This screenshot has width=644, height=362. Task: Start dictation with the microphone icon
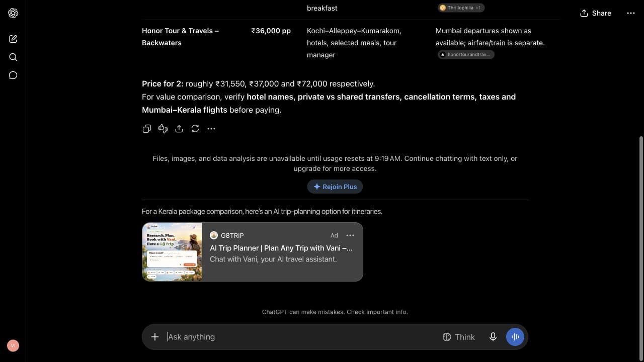click(493, 337)
